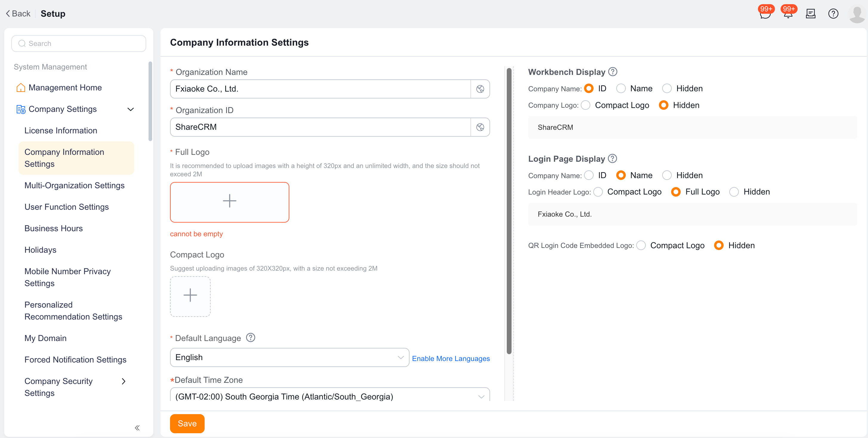Click the form's vertical scrollbar
Screen dimensions: 868x438
point(509,211)
